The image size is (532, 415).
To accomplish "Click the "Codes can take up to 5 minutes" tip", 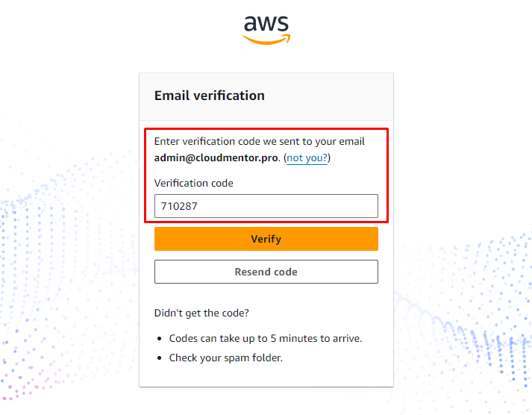I will [x=266, y=338].
